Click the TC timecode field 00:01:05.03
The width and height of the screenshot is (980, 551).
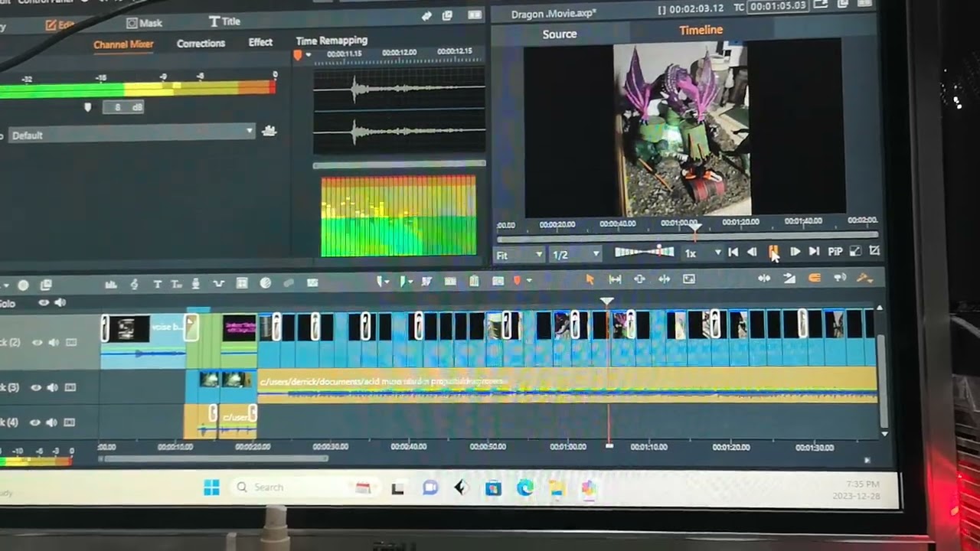[778, 6]
